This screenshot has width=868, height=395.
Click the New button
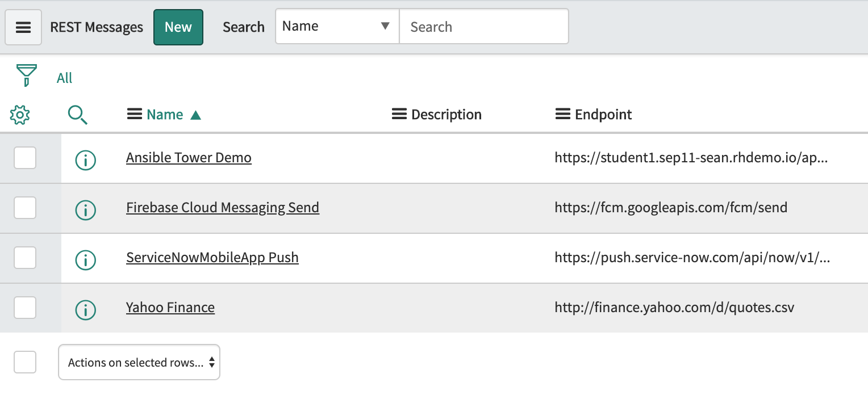point(178,27)
